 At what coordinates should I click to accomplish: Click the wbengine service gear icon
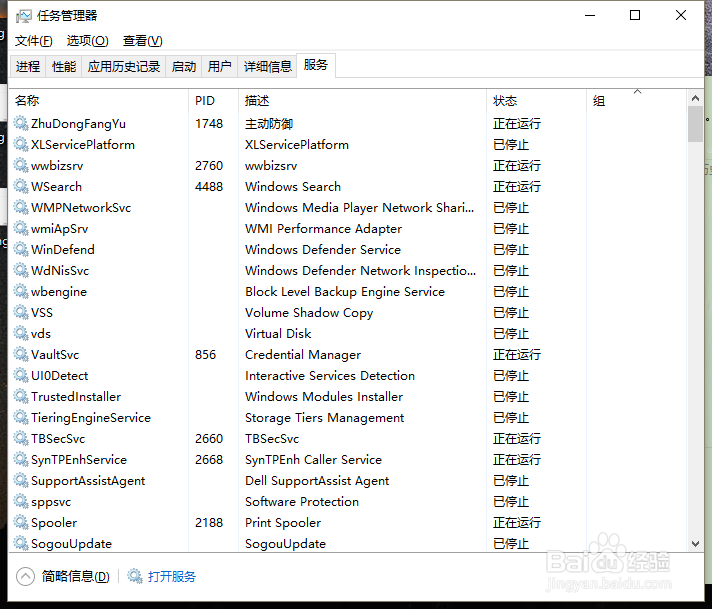pos(20,291)
